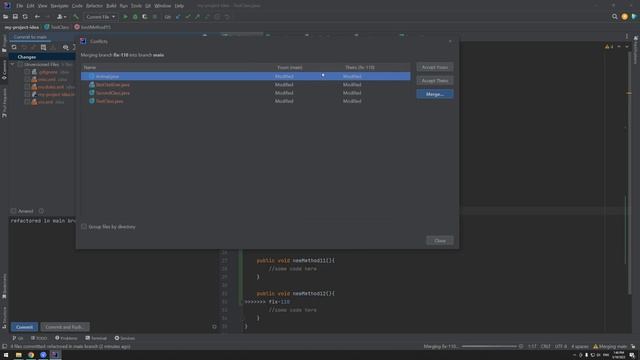640x360 pixels.
Task: Click Chrome icon in Windows taskbar
Action: click(31, 355)
